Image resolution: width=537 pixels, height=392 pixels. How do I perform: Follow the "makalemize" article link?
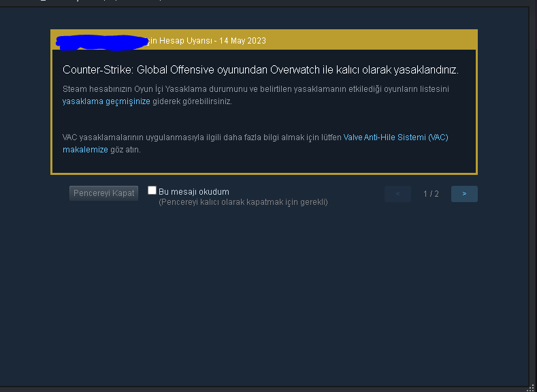[85, 150]
